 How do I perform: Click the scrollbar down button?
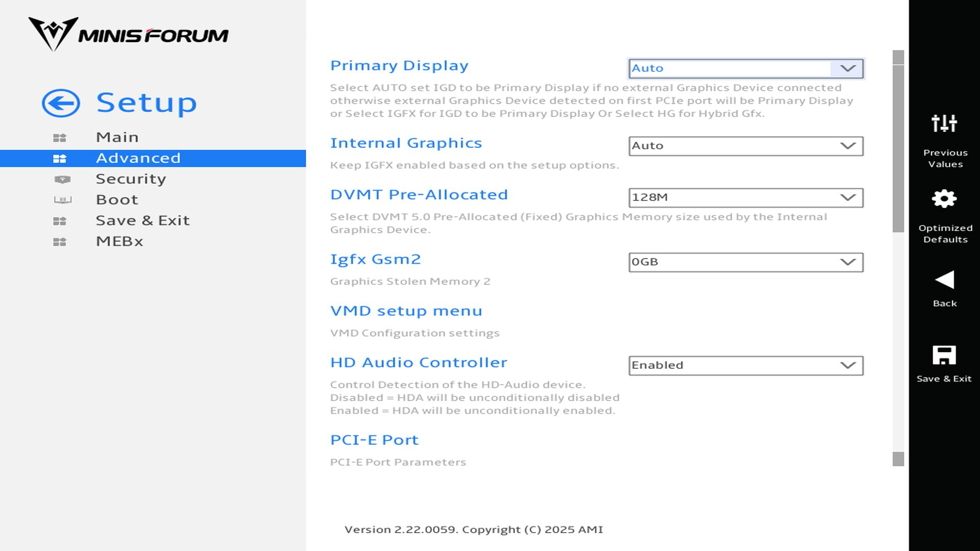898,459
